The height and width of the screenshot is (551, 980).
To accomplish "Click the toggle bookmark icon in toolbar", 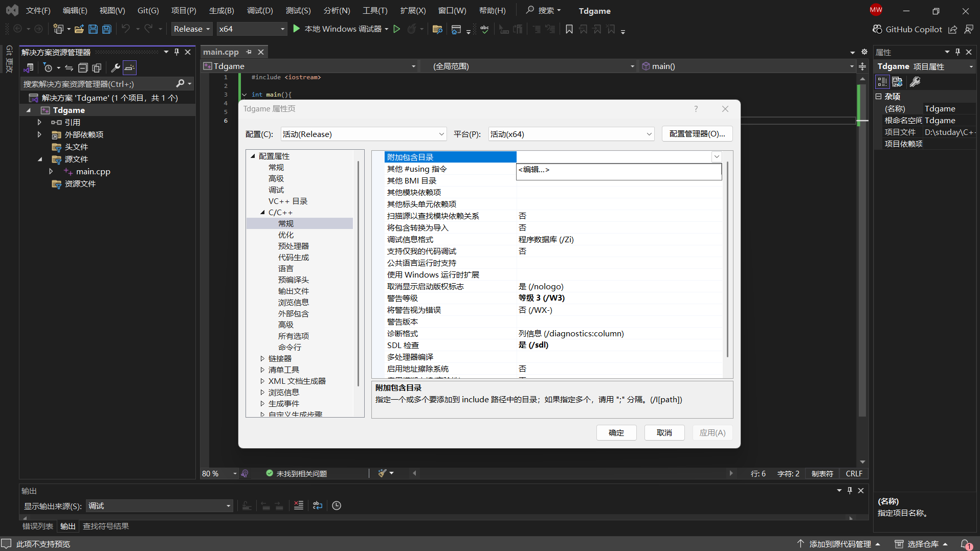I will (x=569, y=29).
